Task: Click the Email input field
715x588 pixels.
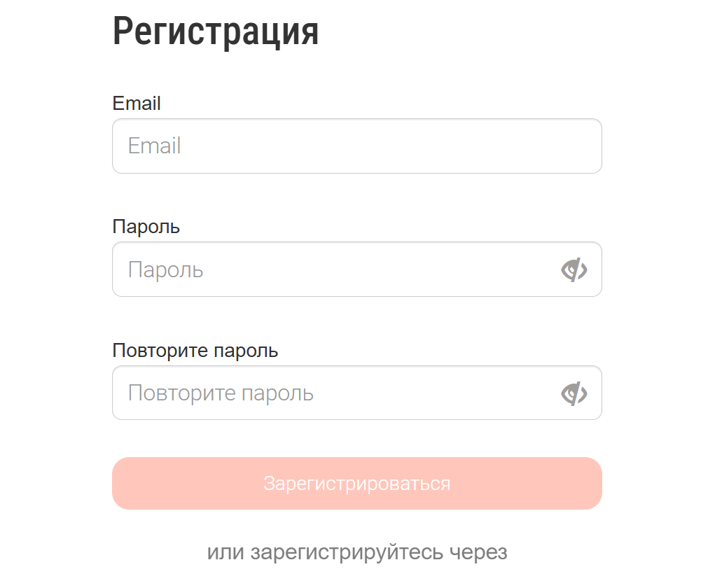Action: point(356,146)
